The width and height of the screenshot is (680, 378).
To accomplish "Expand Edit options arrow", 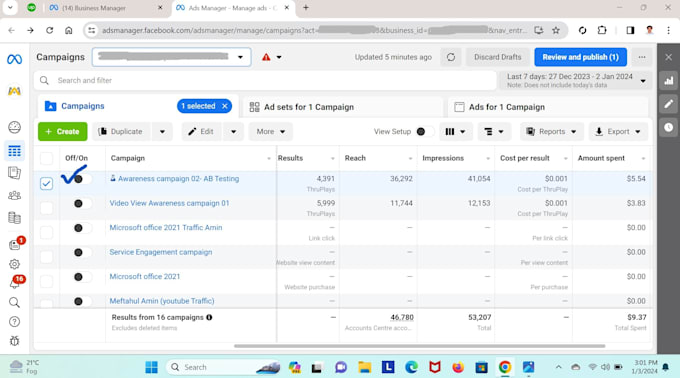I will 233,131.
